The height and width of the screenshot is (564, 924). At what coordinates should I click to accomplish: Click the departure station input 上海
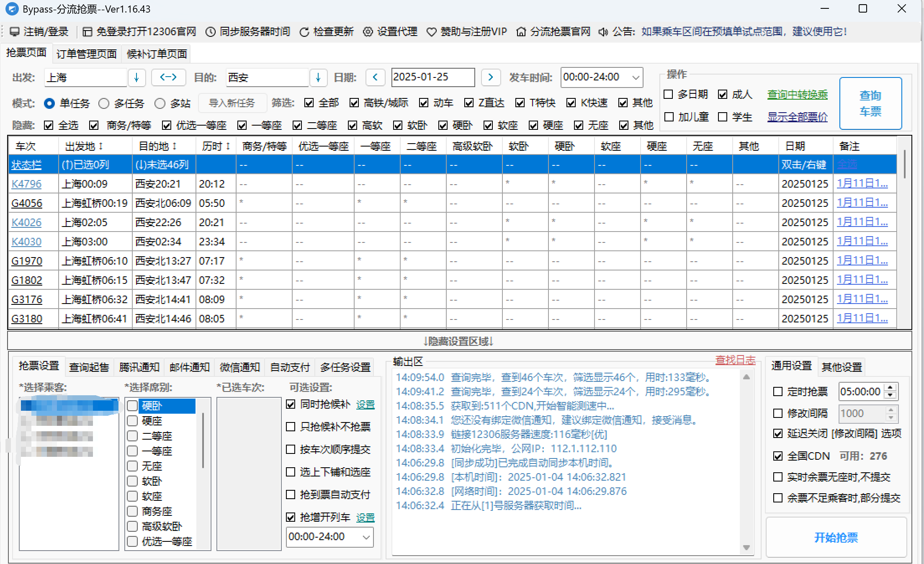85,77
